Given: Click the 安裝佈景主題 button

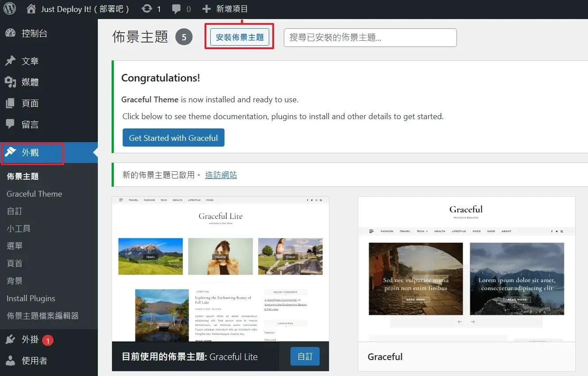Looking at the screenshot, I should pyautogui.click(x=240, y=37).
